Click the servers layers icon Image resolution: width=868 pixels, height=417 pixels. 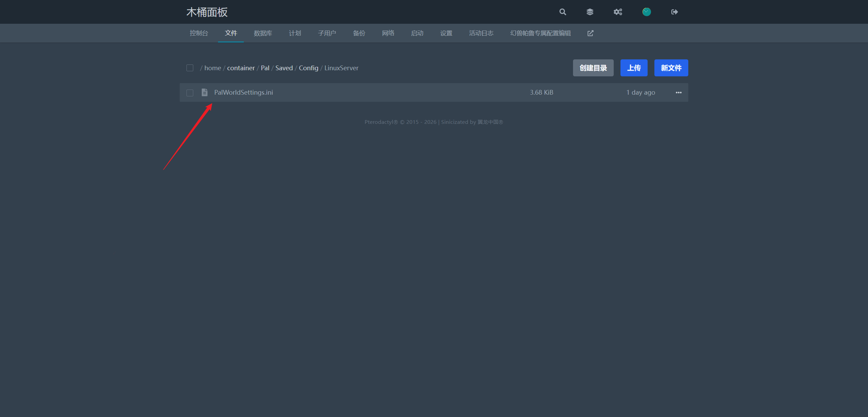590,12
